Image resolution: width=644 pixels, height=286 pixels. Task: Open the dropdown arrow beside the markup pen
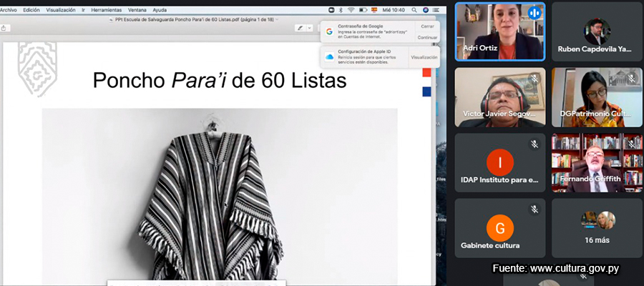click(x=311, y=28)
